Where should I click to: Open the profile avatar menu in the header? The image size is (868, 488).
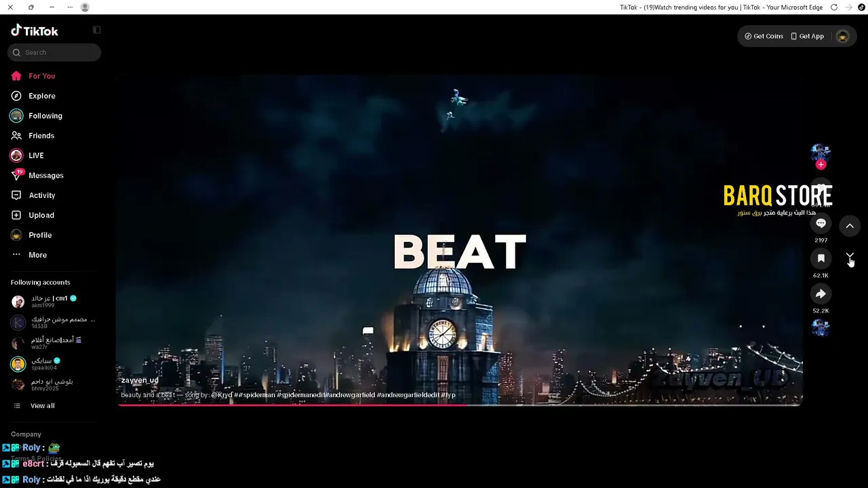[843, 36]
